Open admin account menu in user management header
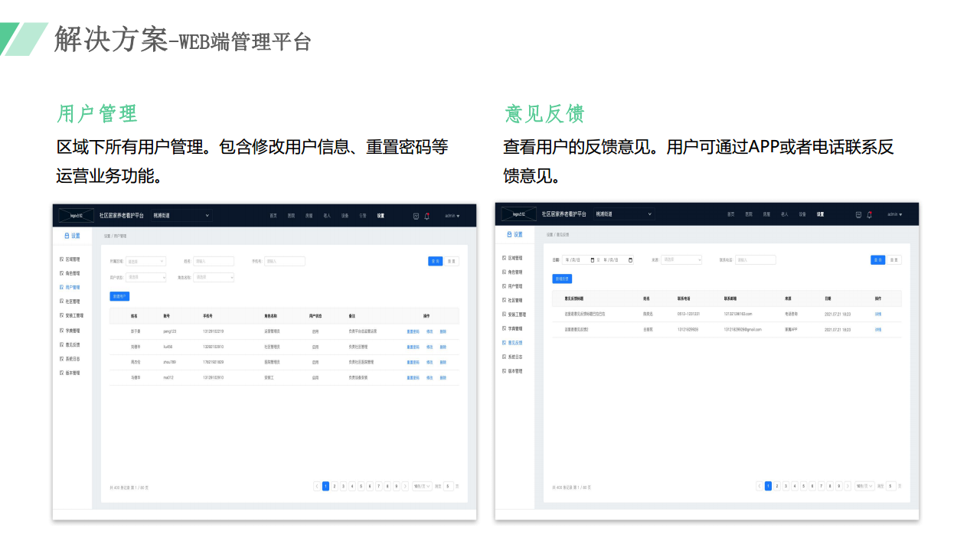The image size is (980, 551). click(453, 216)
